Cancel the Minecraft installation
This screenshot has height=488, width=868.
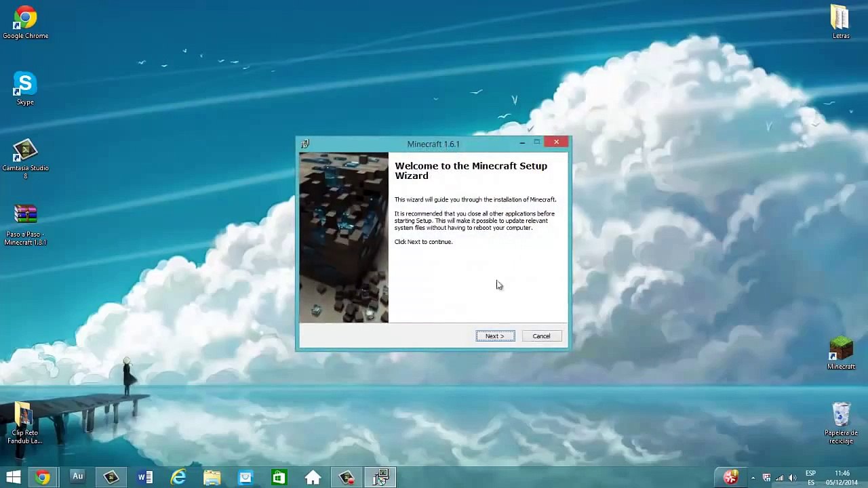[x=541, y=336]
